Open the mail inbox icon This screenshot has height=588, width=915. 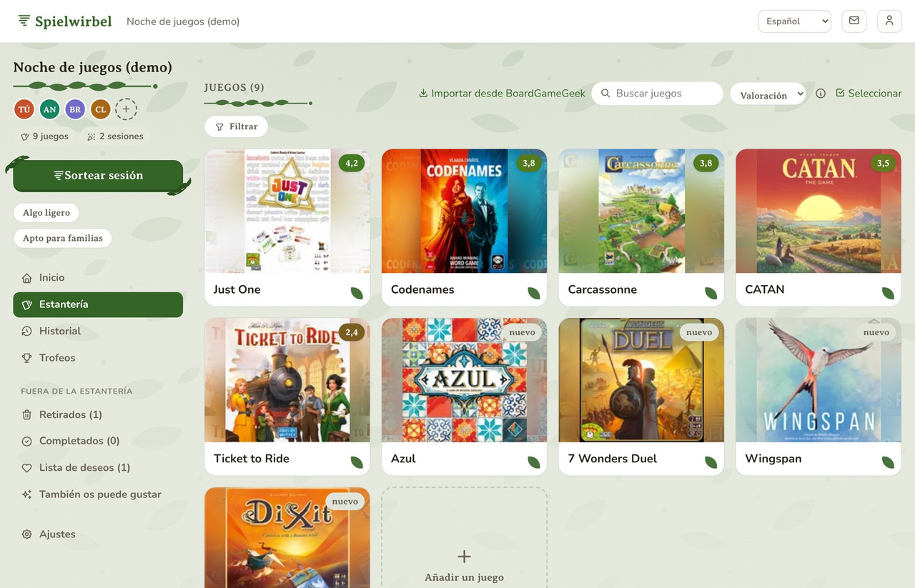pyautogui.click(x=854, y=21)
